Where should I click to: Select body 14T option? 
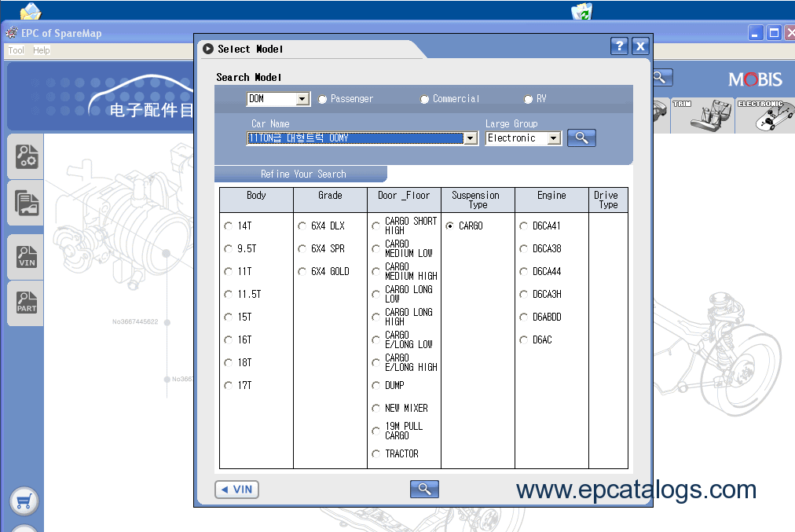[x=228, y=226]
